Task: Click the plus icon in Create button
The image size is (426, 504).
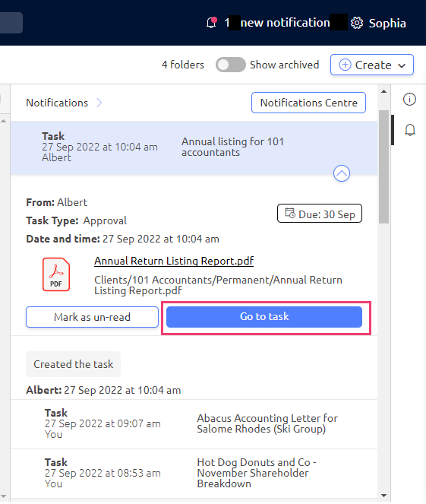Action: pos(345,65)
